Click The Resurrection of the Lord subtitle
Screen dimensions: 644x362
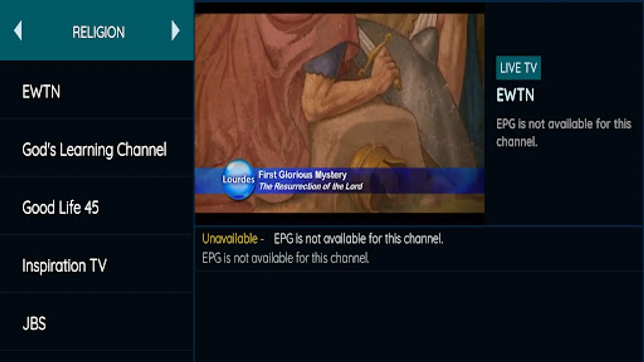(311, 186)
